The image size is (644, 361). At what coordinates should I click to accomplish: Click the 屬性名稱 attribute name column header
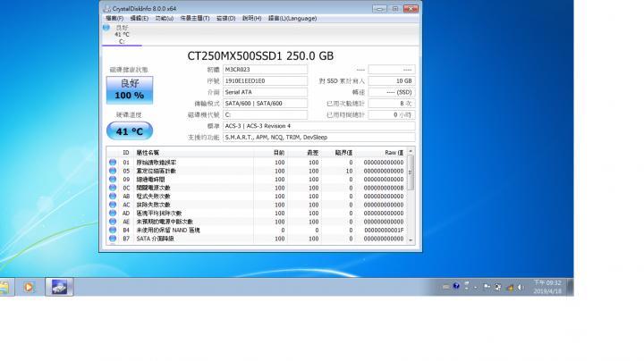[193, 153]
